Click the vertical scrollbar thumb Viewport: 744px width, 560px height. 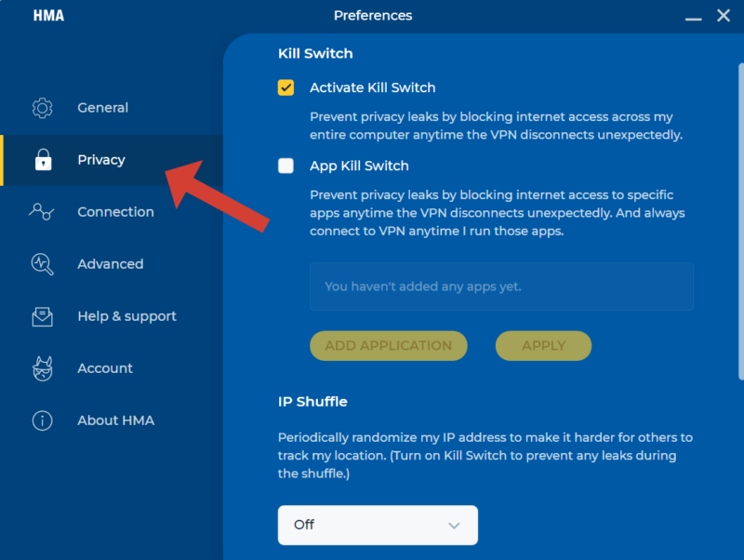(x=741, y=221)
